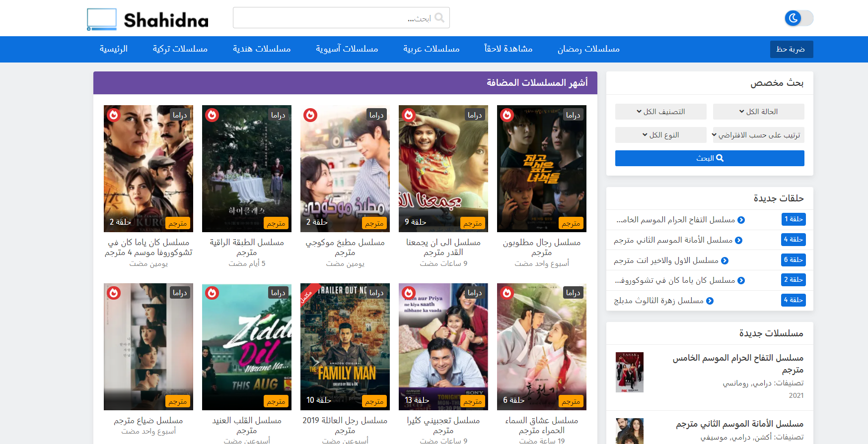Click the fire icon on مطبخ موكوجي poster
The width and height of the screenshot is (868, 444).
point(310,115)
